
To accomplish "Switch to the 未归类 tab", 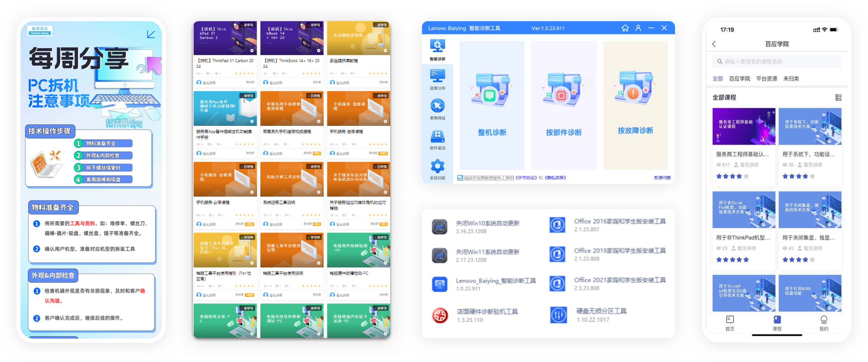I will point(791,78).
